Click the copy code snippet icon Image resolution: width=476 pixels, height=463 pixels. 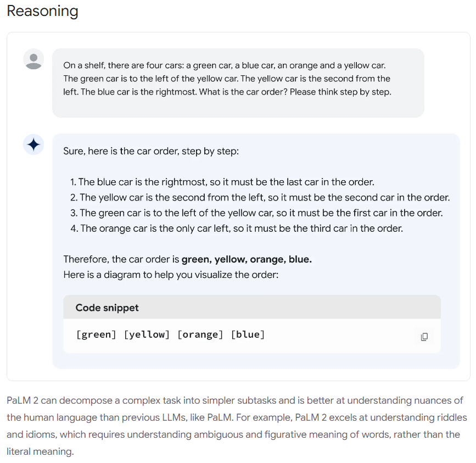click(424, 337)
